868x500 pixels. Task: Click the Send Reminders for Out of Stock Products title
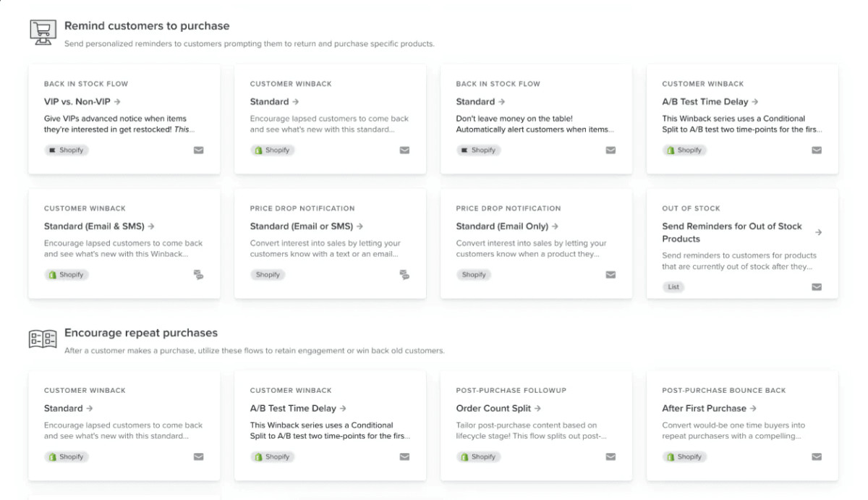click(732, 232)
